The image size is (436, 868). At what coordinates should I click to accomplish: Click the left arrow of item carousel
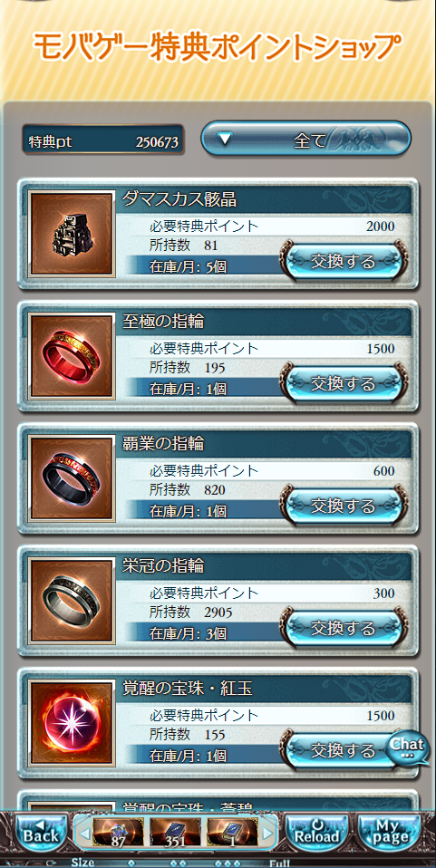[84, 833]
